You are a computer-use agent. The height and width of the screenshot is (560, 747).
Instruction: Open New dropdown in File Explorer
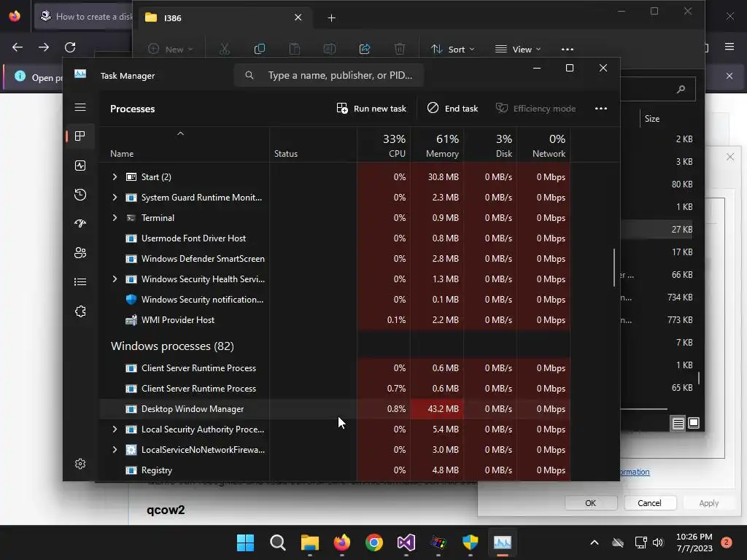(171, 49)
